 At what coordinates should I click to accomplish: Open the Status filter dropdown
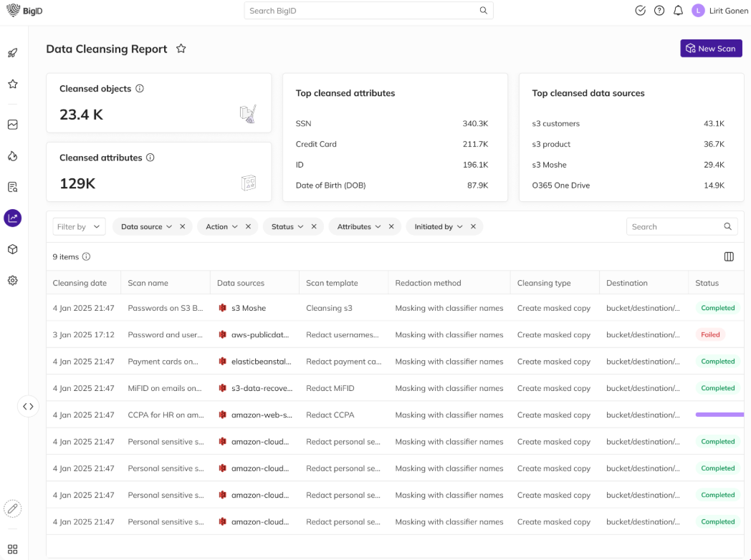[287, 227]
